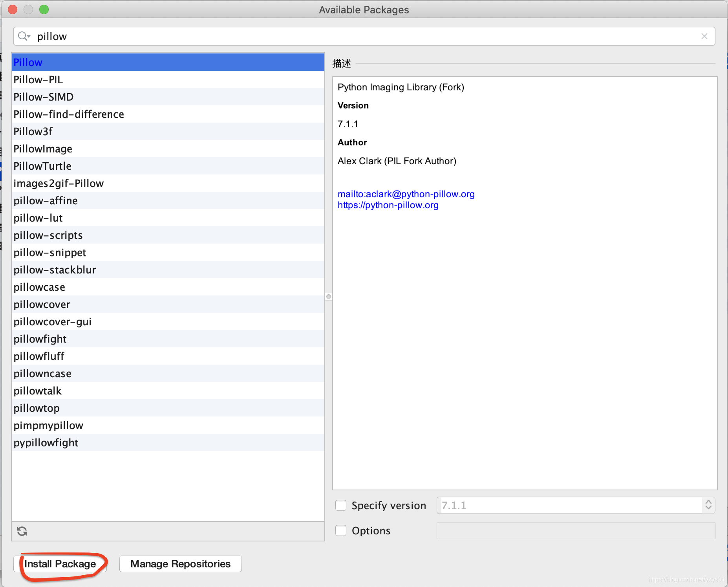The image size is (728, 587).
Task: Click the Manage Repositories button
Action: pyautogui.click(x=180, y=564)
